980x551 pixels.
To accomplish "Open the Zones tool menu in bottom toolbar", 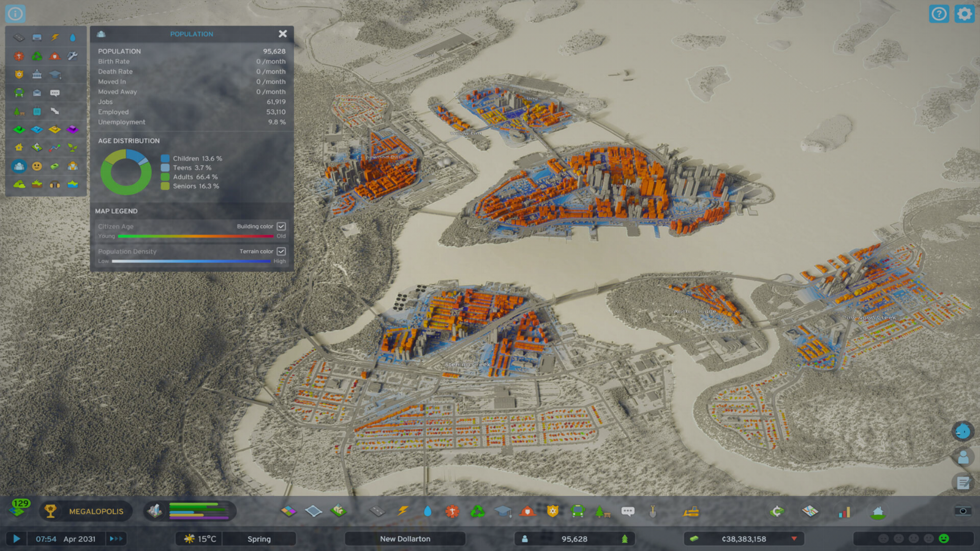I will [x=288, y=511].
